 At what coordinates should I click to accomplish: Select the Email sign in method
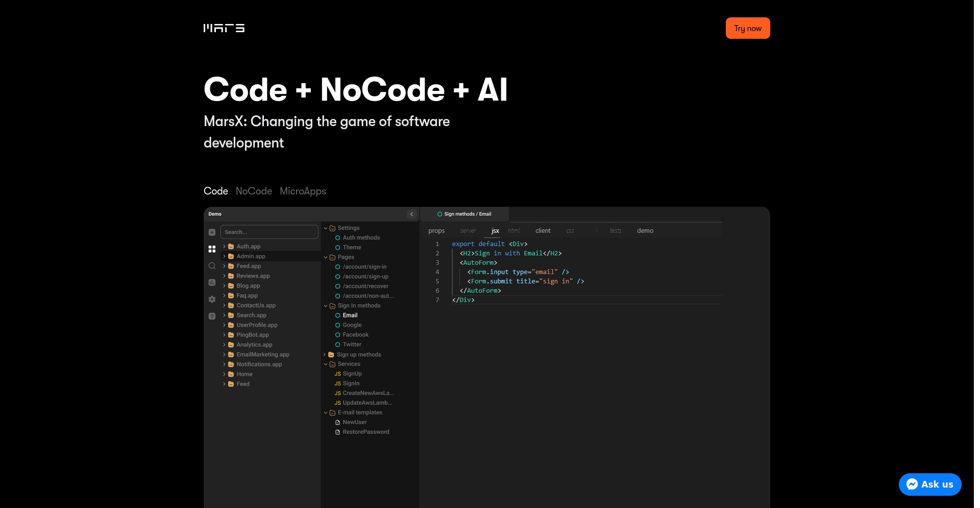(350, 316)
